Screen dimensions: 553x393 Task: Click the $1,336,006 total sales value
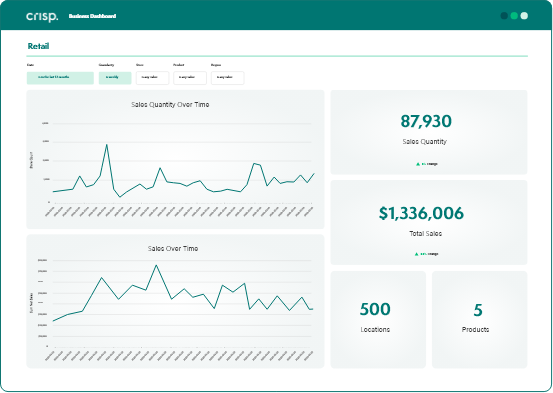tap(421, 213)
